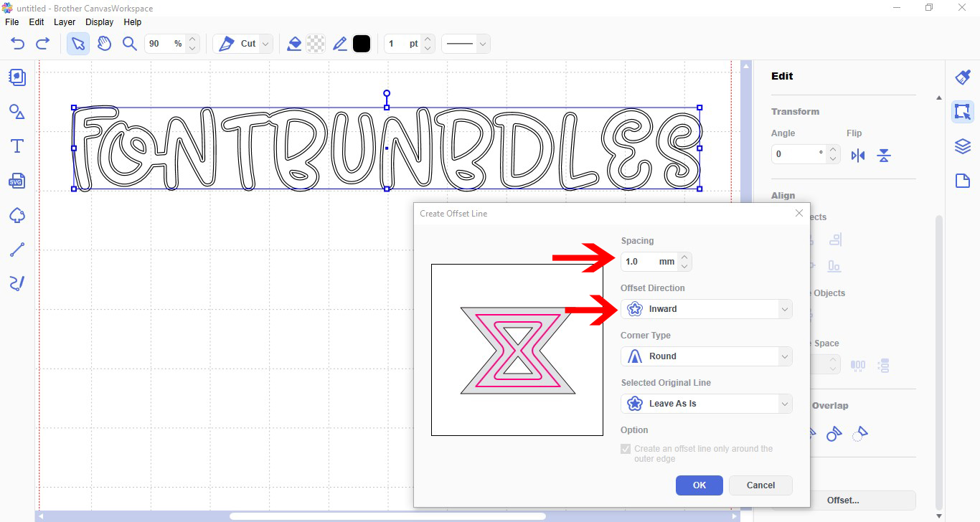
Task: Toggle offset line only around outer edge
Action: click(x=626, y=449)
